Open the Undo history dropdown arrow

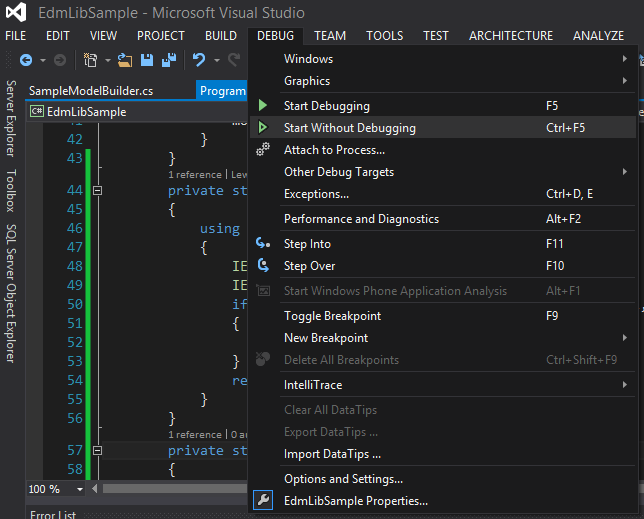point(216,60)
